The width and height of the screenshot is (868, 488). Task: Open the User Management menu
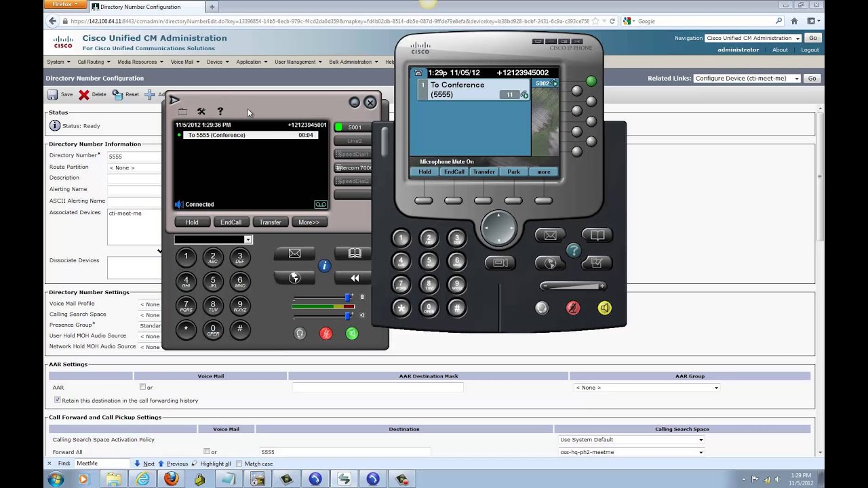point(298,62)
